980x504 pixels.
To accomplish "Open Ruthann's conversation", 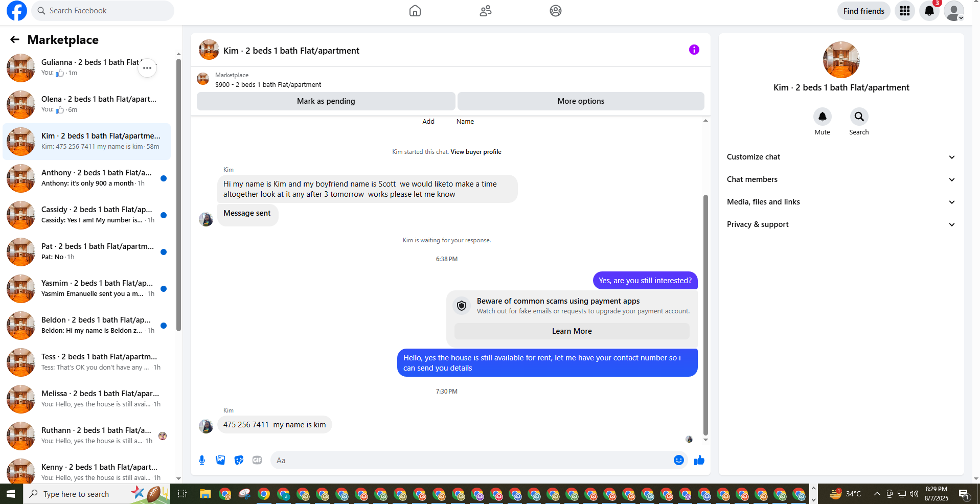I will pos(87,436).
